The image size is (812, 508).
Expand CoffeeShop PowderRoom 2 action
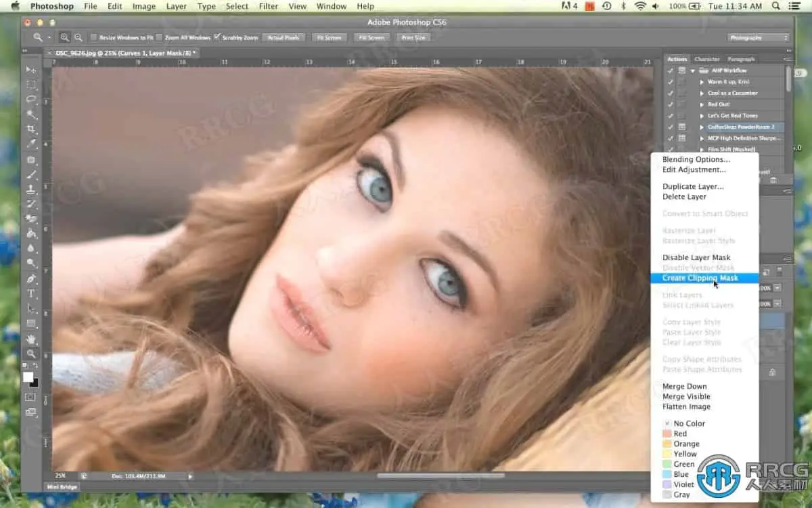(x=702, y=127)
